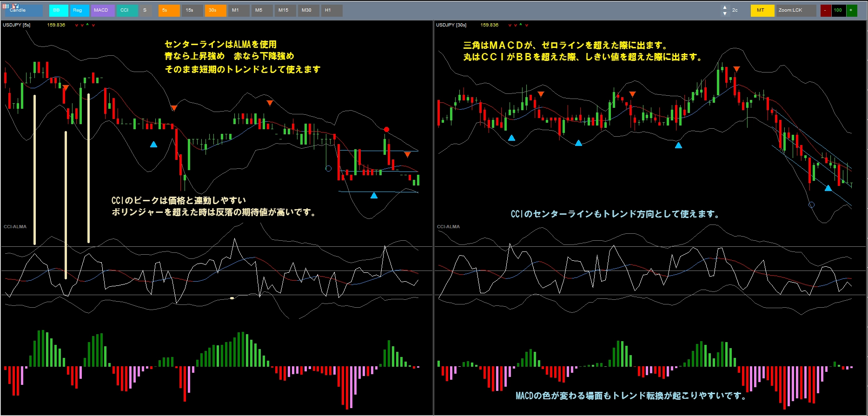The width and height of the screenshot is (868, 416).
Task: Click the 100 zoom value field
Action: pyautogui.click(x=839, y=11)
